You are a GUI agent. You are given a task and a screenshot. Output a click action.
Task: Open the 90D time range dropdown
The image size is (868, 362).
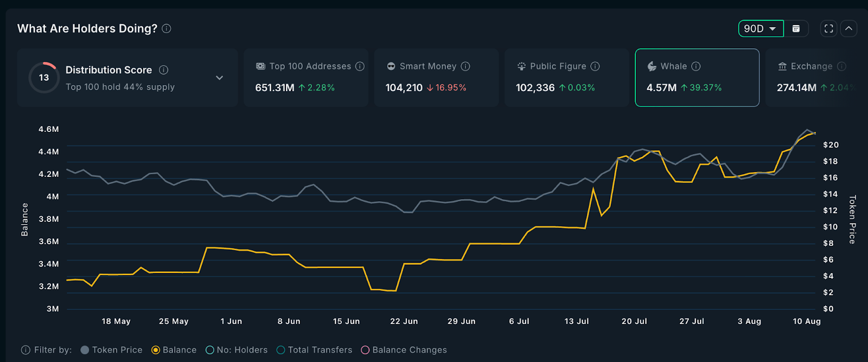[x=761, y=29]
